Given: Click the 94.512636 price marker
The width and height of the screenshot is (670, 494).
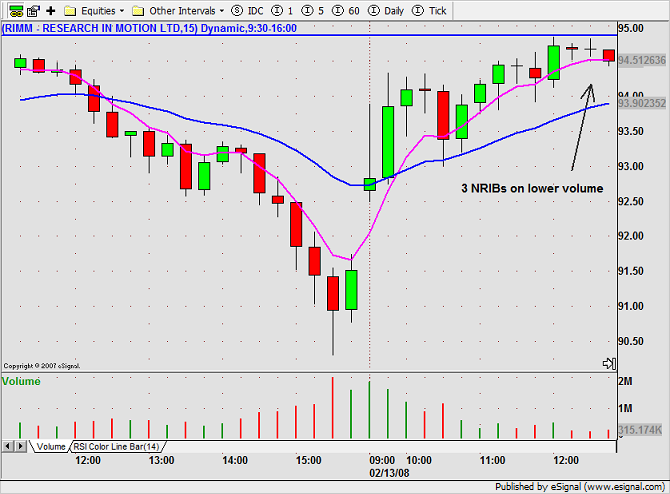Looking at the screenshot, I should coord(642,60).
